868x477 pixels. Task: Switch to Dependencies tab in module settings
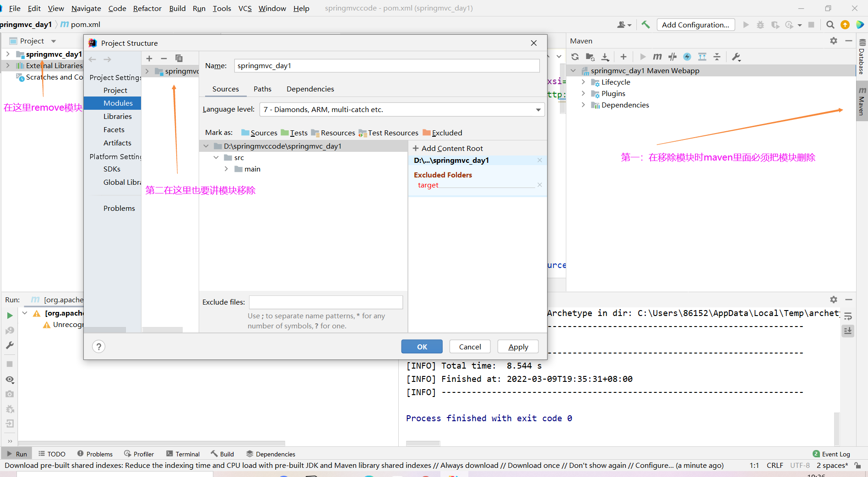coord(310,89)
